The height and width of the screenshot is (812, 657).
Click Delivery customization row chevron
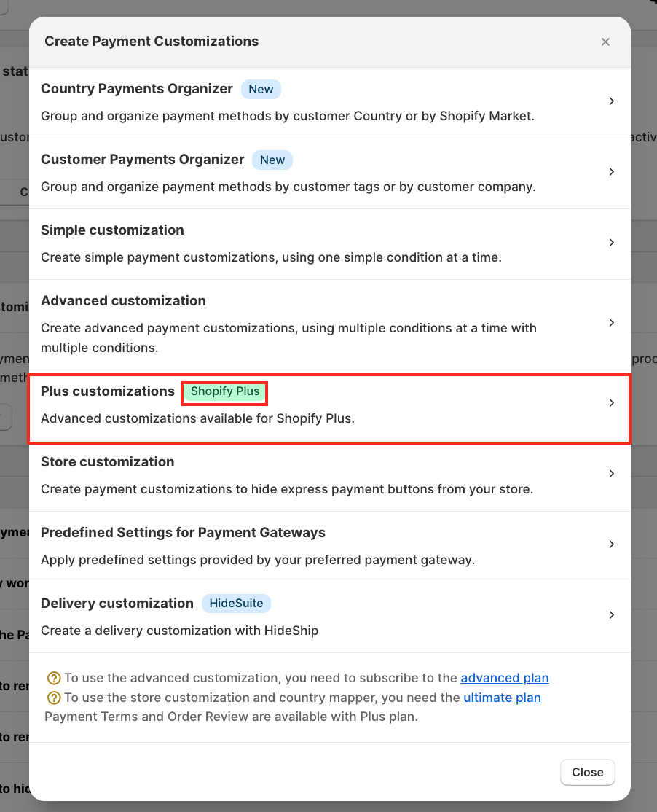click(612, 615)
